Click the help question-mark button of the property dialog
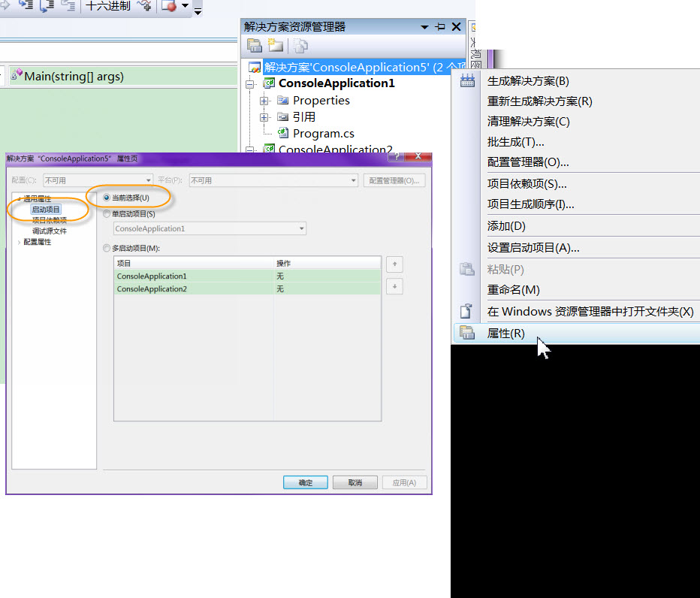The image size is (700, 598). tap(397, 156)
